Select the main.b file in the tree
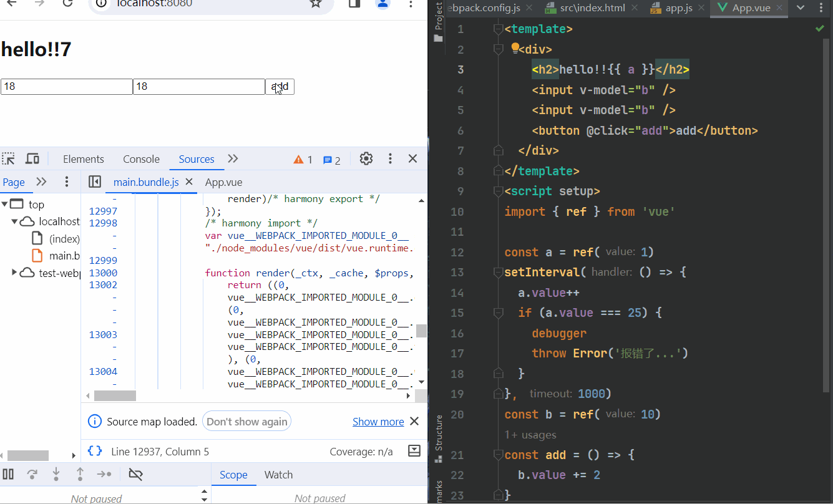 (56, 256)
